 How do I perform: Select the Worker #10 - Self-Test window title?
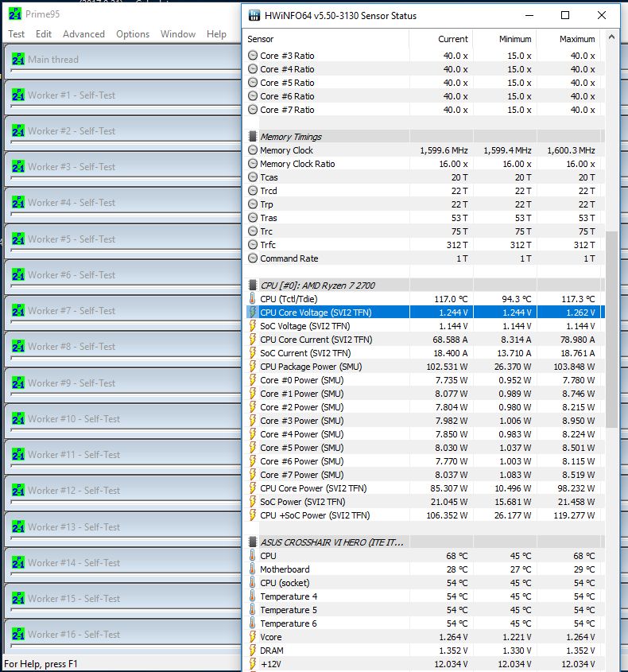(x=74, y=419)
